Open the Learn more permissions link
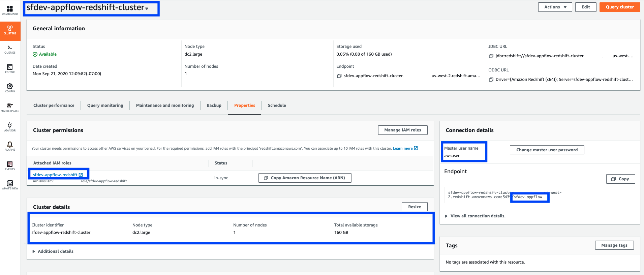Image resolution: width=644 pixels, height=275 pixels. [x=403, y=148]
